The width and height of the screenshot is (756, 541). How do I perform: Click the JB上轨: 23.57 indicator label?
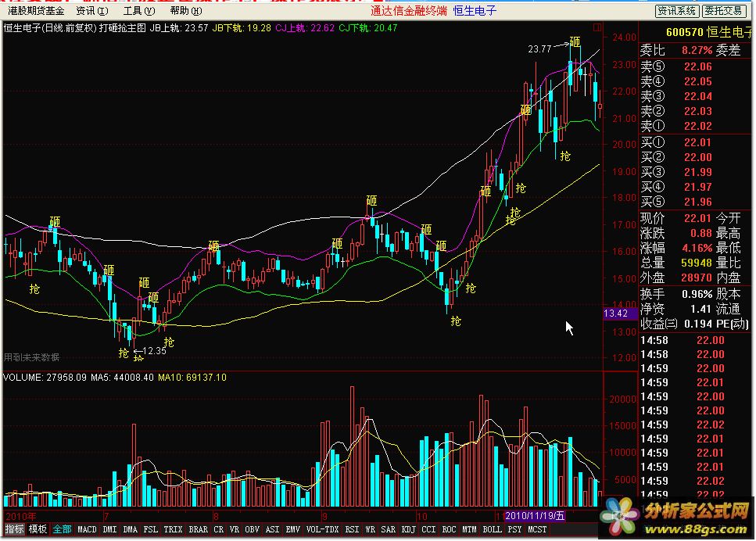pyautogui.click(x=179, y=28)
